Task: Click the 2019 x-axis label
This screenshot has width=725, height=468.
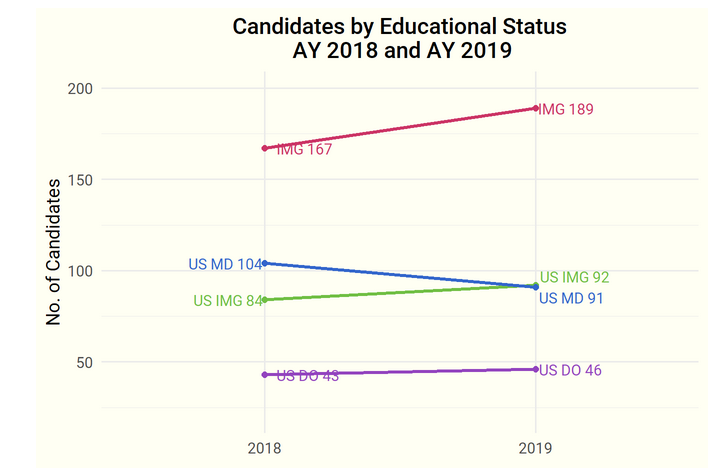Action: pyautogui.click(x=536, y=449)
